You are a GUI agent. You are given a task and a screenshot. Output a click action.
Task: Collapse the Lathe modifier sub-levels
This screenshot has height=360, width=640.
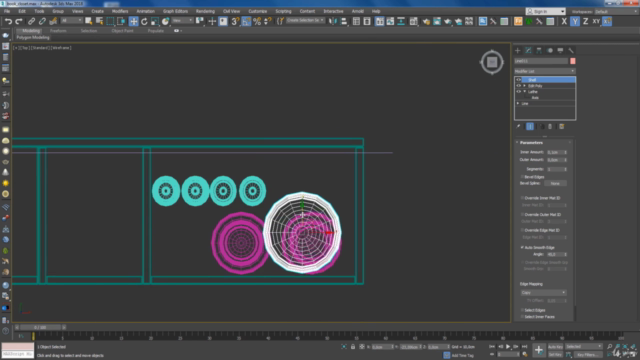(x=524, y=91)
